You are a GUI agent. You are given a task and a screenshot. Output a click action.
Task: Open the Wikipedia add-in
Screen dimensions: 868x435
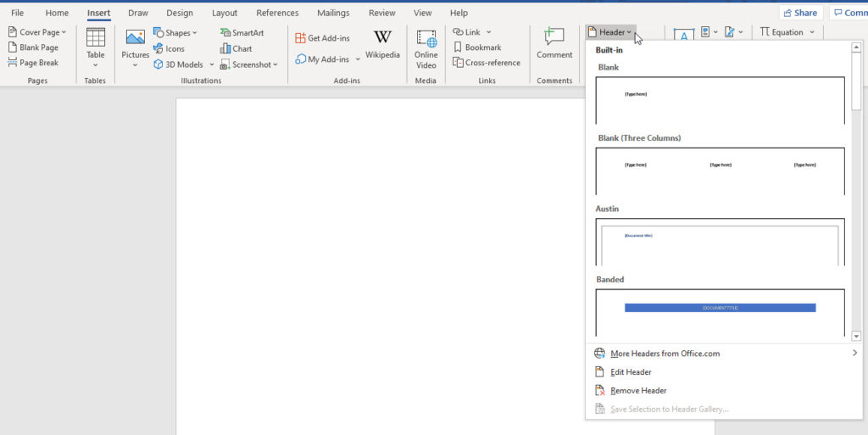point(382,44)
